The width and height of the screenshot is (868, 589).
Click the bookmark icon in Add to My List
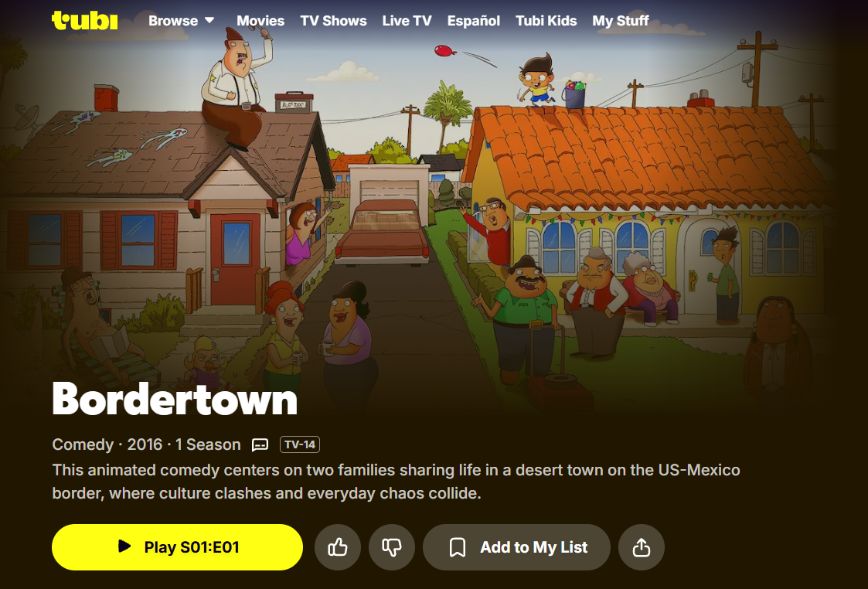pyautogui.click(x=458, y=547)
